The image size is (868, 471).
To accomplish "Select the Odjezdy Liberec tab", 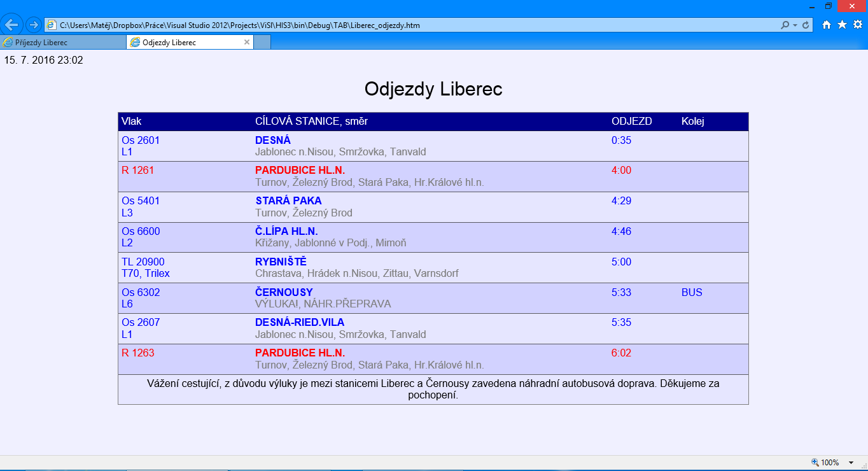I will tap(185, 43).
